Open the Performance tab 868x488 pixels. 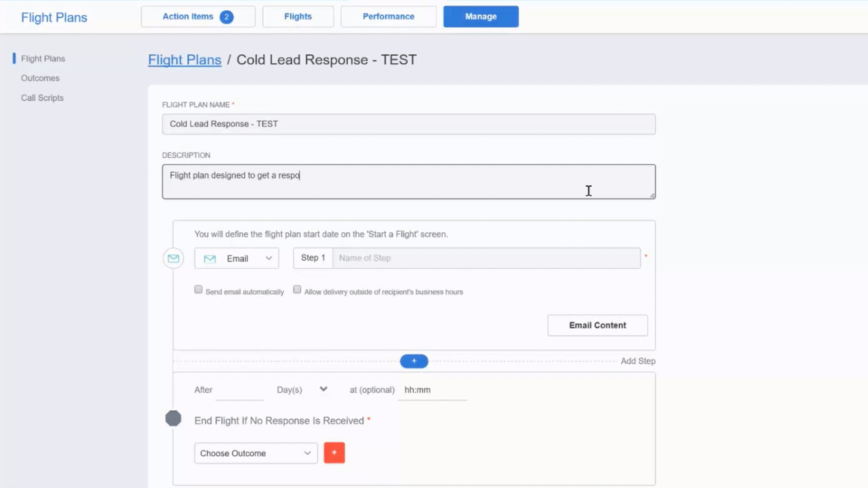coord(389,17)
